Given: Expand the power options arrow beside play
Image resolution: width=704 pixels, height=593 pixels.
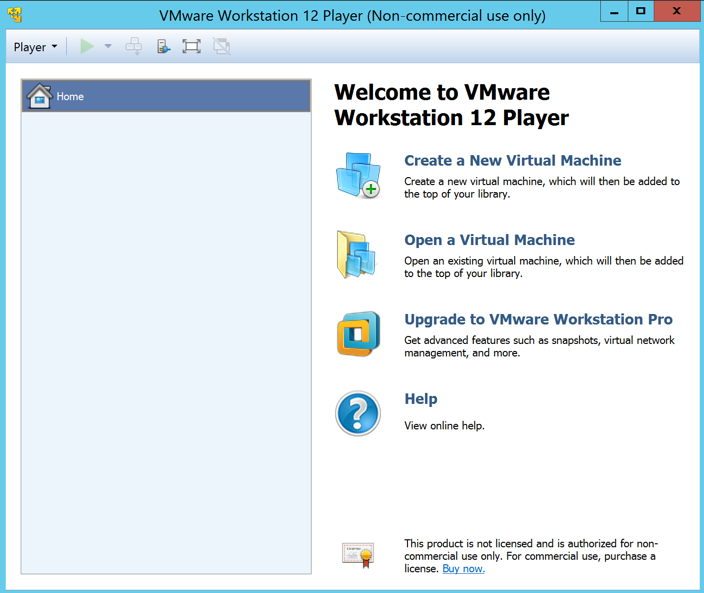Looking at the screenshot, I should pos(108,46).
